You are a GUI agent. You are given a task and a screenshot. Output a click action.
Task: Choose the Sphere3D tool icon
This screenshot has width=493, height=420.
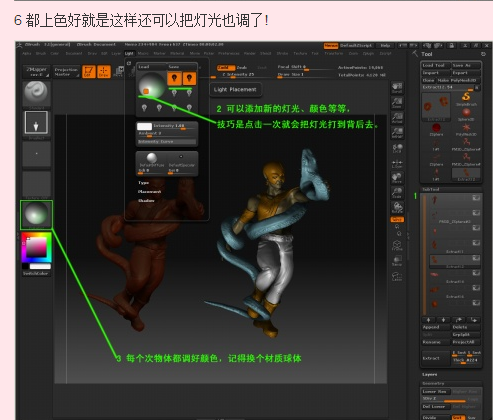[x=466, y=114]
